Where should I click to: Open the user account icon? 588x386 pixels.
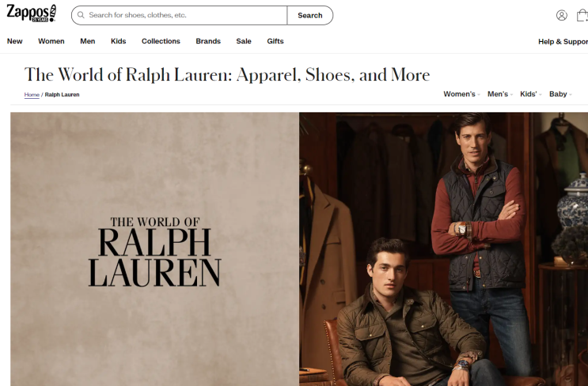tap(561, 15)
